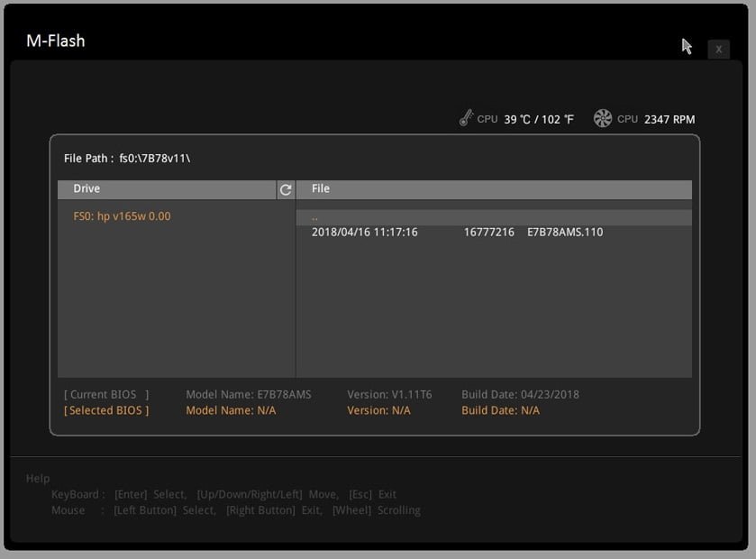Click current Build Date: 04/23/2018 text
This screenshot has height=559, width=756.
coord(520,395)
